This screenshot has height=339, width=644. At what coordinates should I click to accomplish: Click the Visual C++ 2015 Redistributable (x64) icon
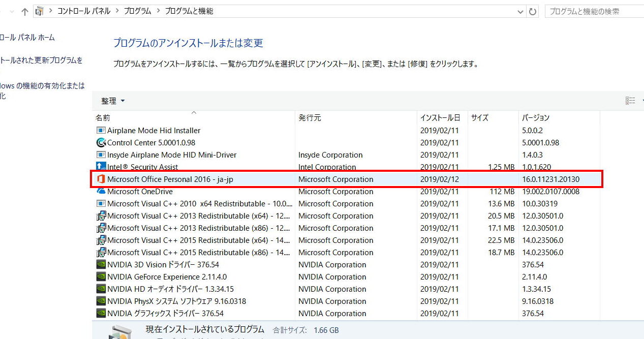pos(101,240)
